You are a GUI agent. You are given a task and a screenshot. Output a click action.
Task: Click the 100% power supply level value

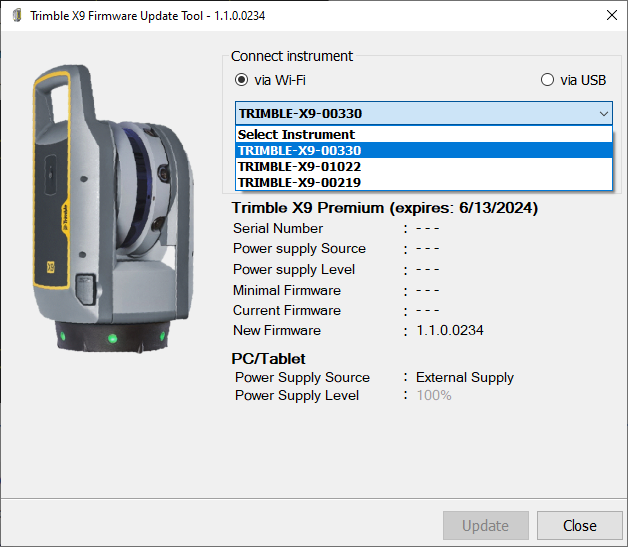[x=434, y=396]
